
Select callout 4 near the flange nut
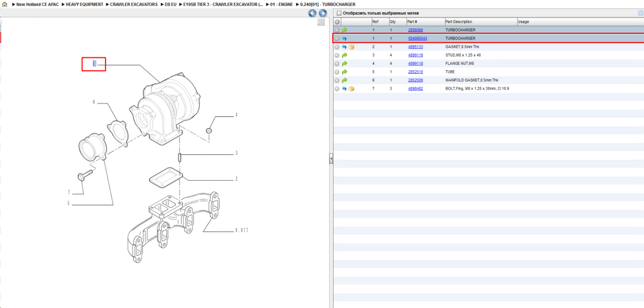click(x=236, y=116)
